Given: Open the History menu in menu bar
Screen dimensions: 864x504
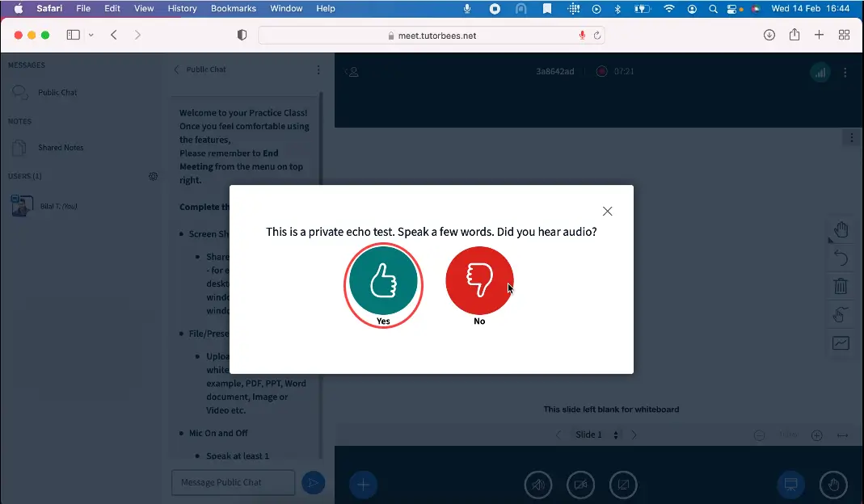Looking at the screenshot, I should (182, 9).
